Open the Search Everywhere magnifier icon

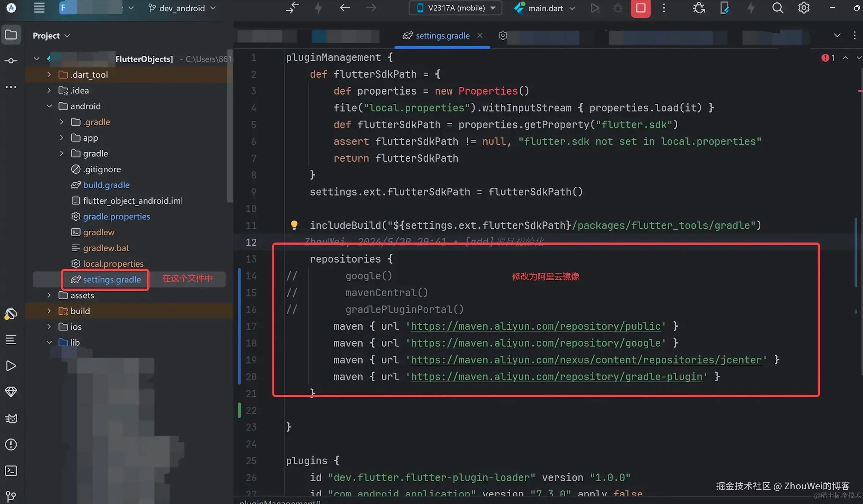pos(777,8)
